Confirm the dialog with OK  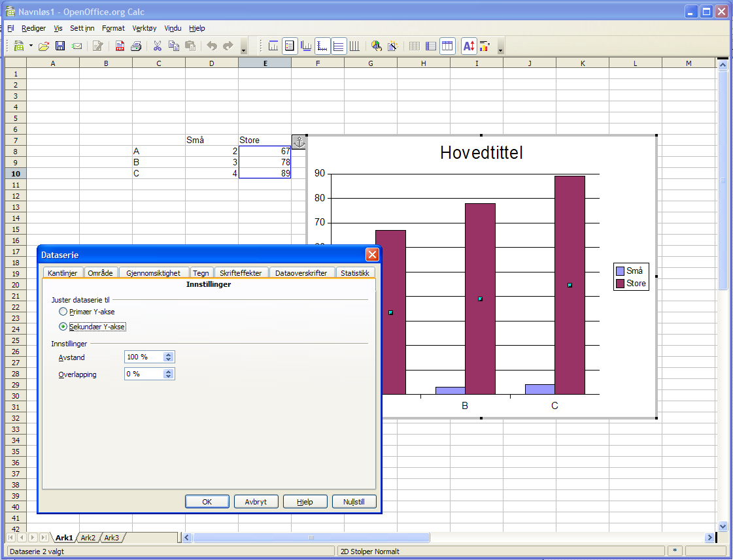(x=207, y=502)
